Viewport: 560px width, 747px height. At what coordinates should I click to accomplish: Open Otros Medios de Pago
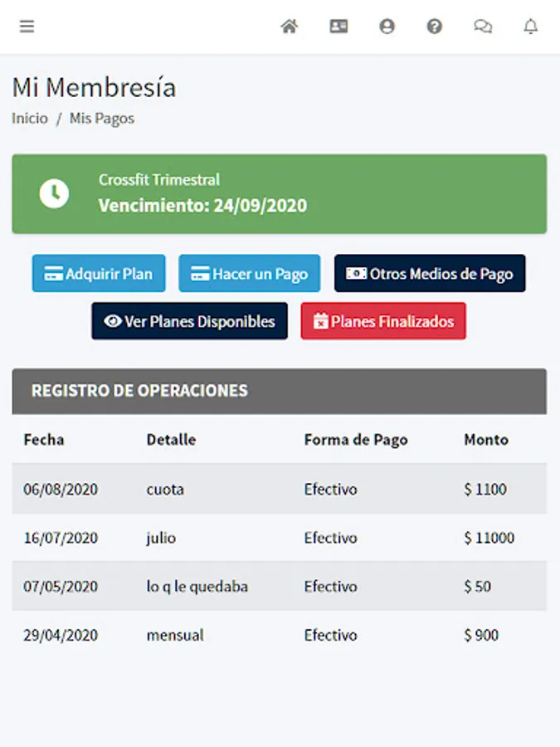[x=430, y=272]
